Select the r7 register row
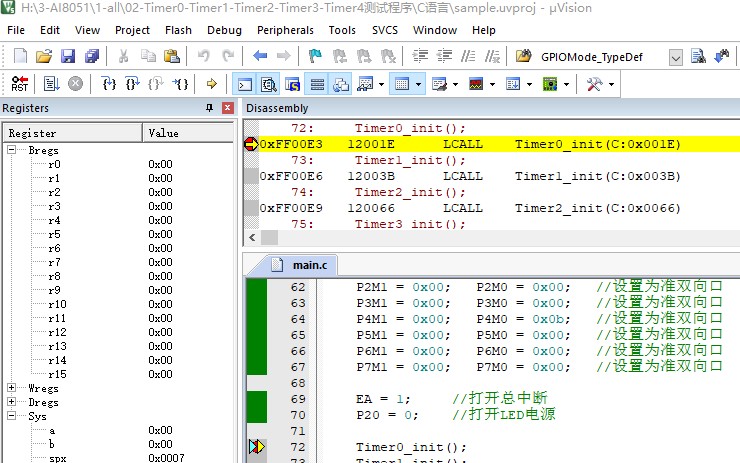740x463 pixels. (x=118, y=262)
